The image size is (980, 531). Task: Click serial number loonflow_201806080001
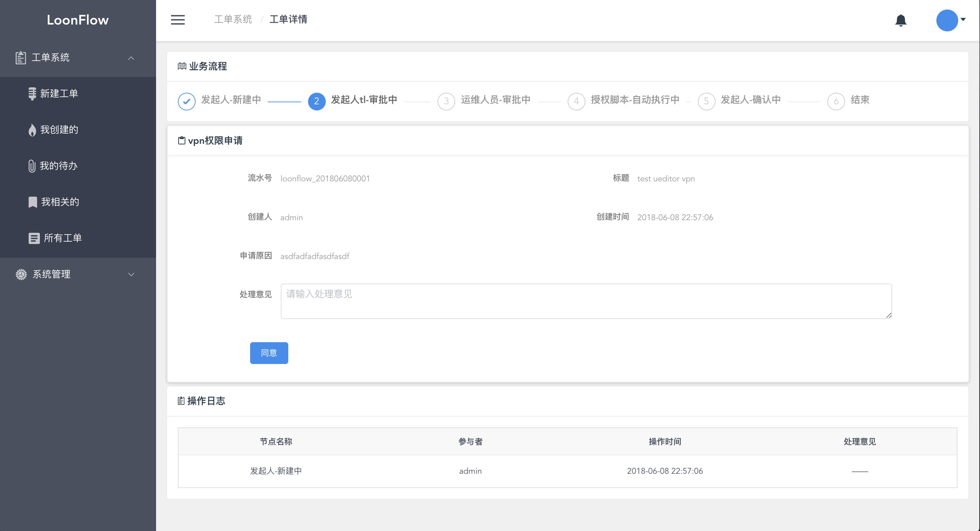(325, 179)
